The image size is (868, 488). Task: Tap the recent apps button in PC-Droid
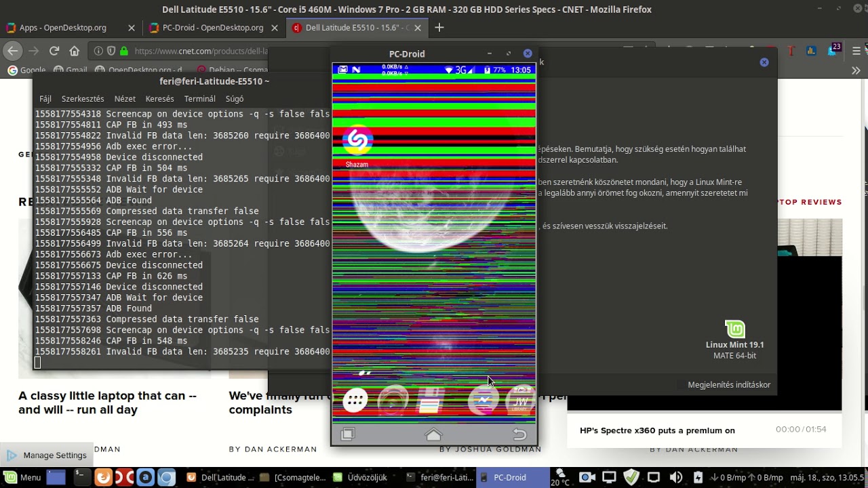[348, 434]
